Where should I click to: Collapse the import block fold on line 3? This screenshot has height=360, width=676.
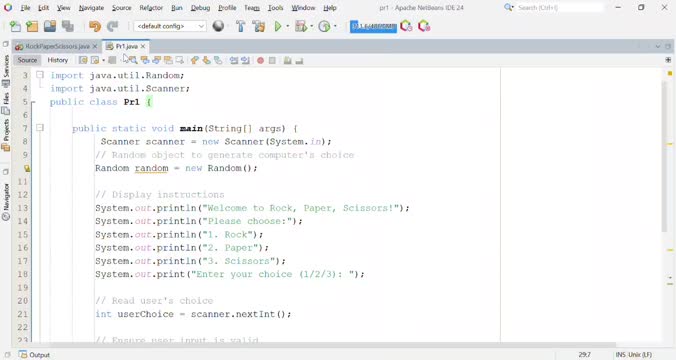(40, 75)
